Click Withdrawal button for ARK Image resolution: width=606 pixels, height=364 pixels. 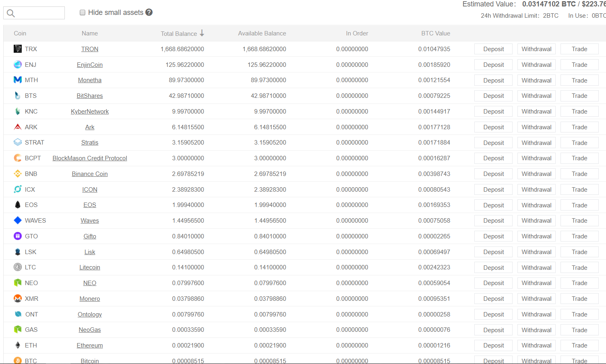pos(536,127)
